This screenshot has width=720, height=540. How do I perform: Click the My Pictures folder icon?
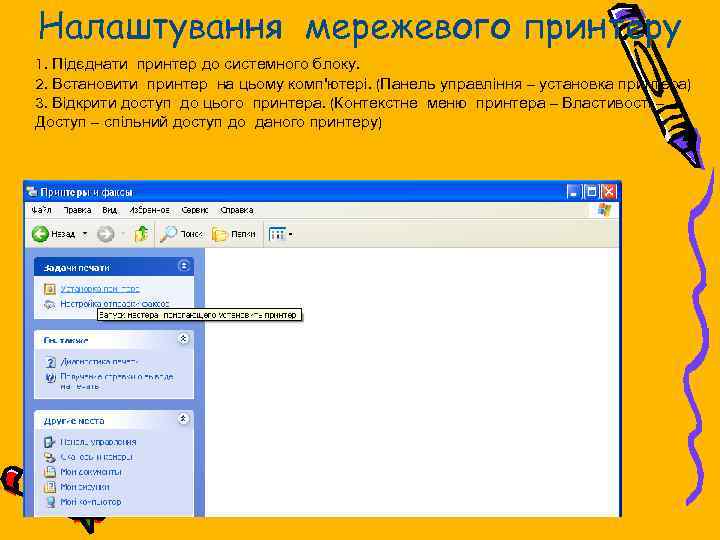pyautogui.click(x=50, y=487)
